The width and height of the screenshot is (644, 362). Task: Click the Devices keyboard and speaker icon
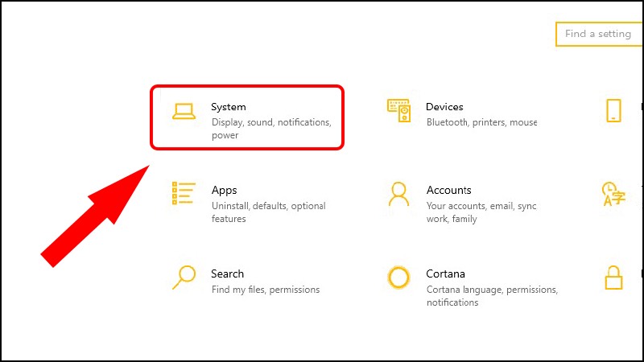398,112
